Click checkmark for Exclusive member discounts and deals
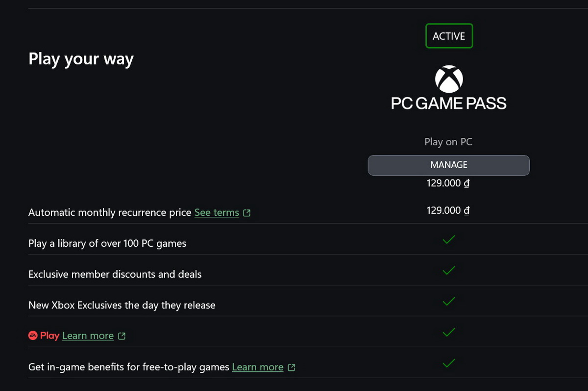 point(448,270)
